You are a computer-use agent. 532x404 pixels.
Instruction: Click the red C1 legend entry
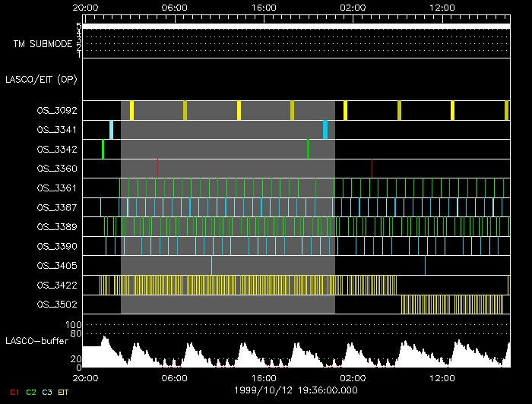point(14,392)
